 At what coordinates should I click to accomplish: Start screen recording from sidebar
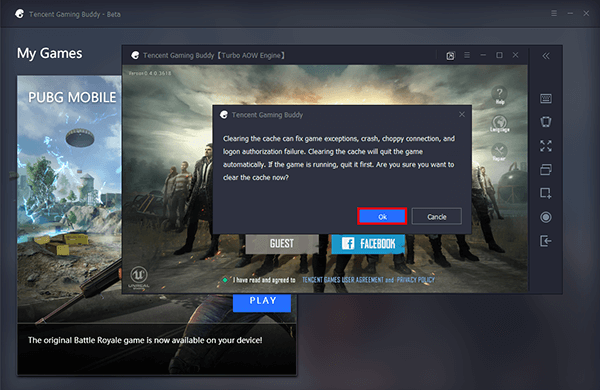[x=546, y=217]
